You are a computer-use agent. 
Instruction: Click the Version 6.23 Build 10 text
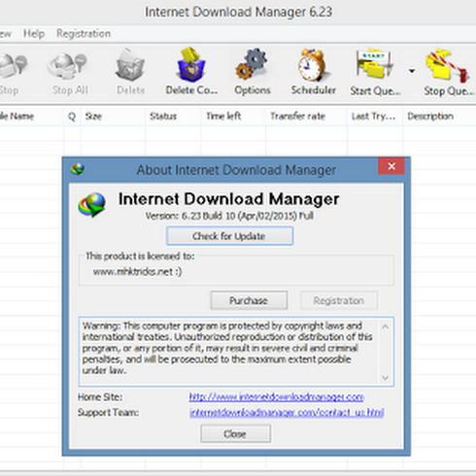(x=229, y=216)
